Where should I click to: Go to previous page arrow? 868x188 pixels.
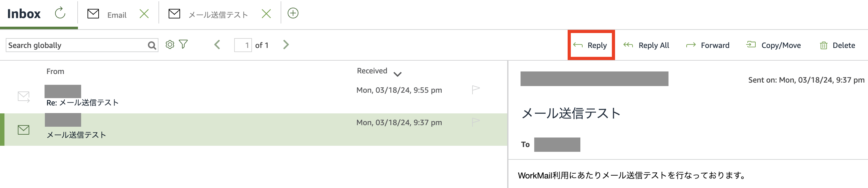(x=217, y=45)
